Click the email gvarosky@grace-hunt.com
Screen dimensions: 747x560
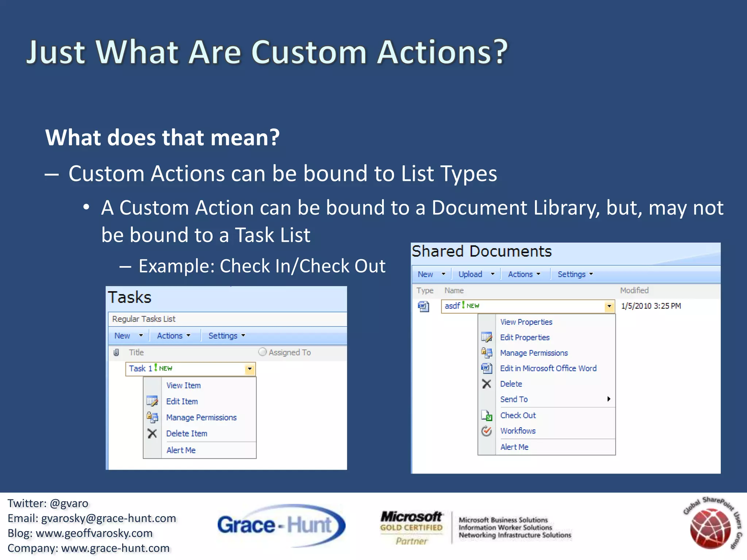109,518
